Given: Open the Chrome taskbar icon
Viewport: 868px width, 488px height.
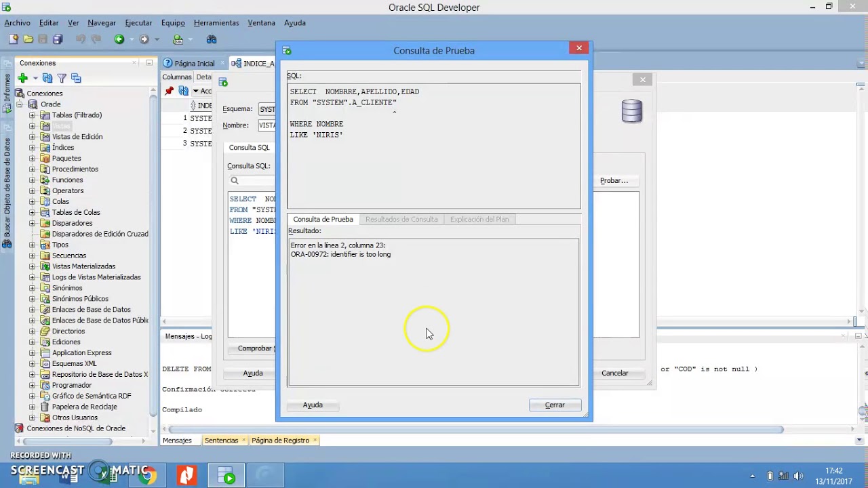Looking at the screenshot, I should (147, 475).
